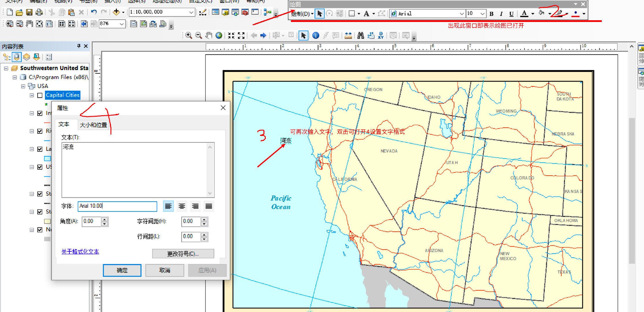Viewport: 644px width, 312px height.
Task: Click the Save disk icon
Action: point(29,12)
